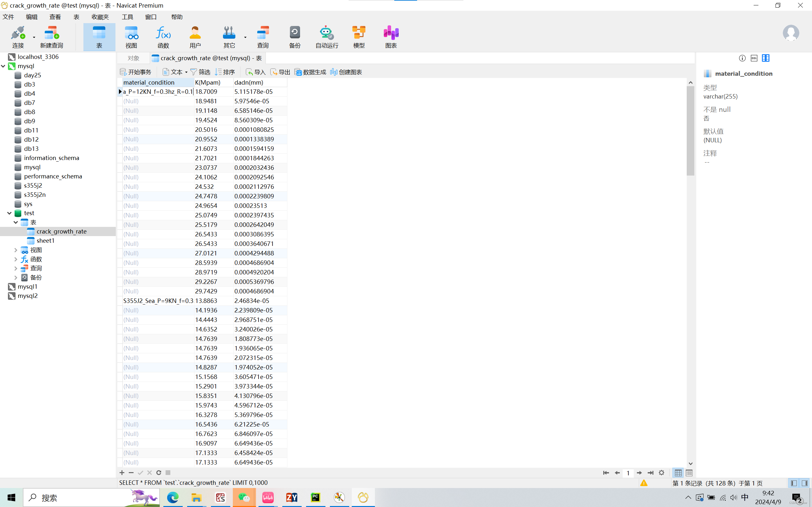This screenshot has width=812, height=507.
Task: Switch to grid view mode
Action: click(x=678, y=473)
